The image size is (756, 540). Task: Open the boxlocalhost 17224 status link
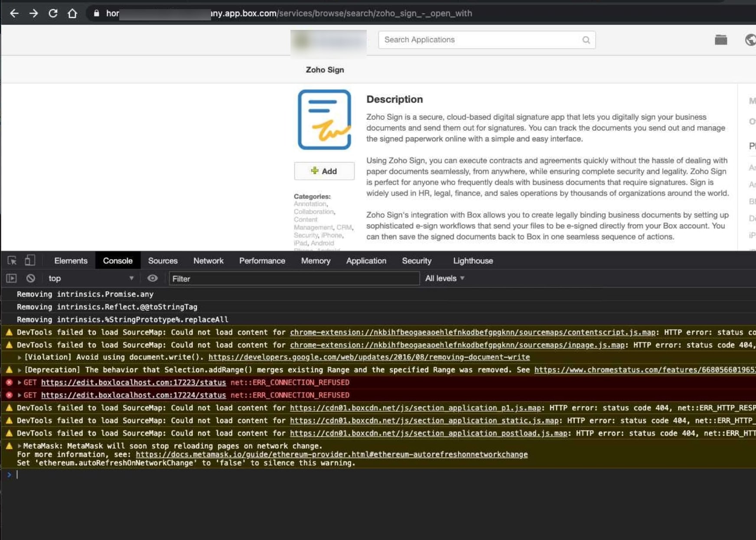[134, 395]
